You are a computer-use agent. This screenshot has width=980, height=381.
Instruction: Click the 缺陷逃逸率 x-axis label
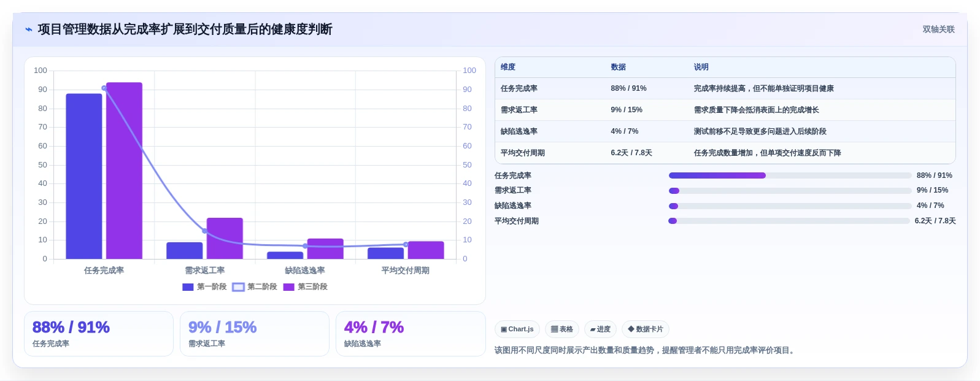[x=305, y=271]
